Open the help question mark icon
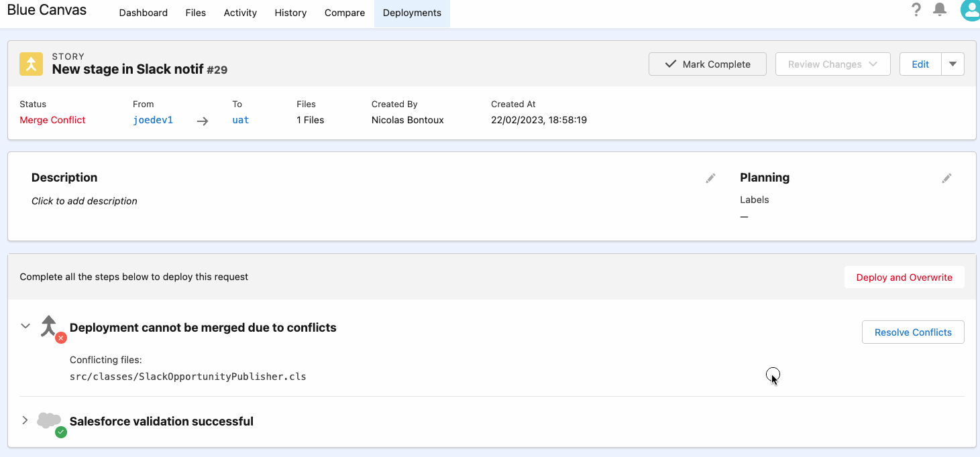980x457 pixels. click(x=916, y=10)
